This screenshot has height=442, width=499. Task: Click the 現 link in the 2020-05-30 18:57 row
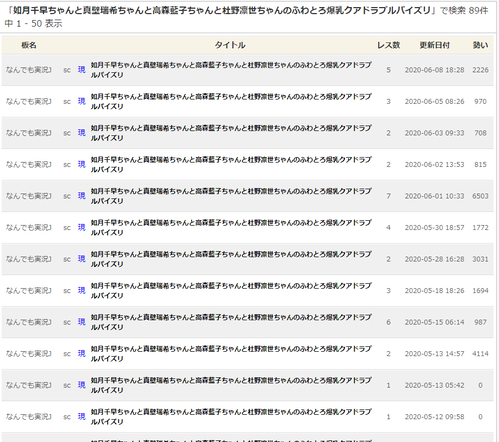click(82, 227)
